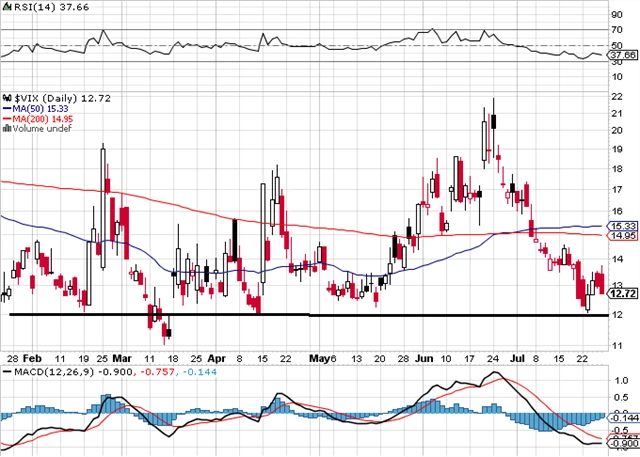This screenshot has width=640, height=457.
Task: Click the Volume undef legend text
Action: [x=42, y=129]
